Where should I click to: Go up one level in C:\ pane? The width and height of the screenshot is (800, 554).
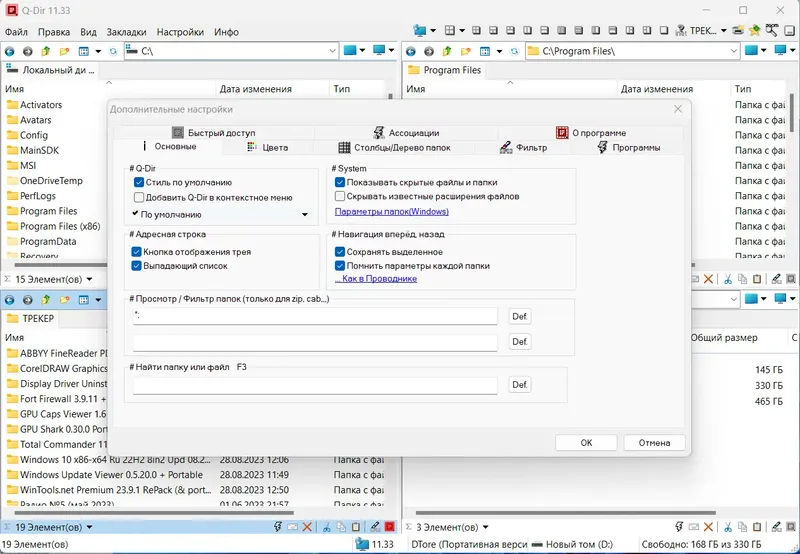46,51
